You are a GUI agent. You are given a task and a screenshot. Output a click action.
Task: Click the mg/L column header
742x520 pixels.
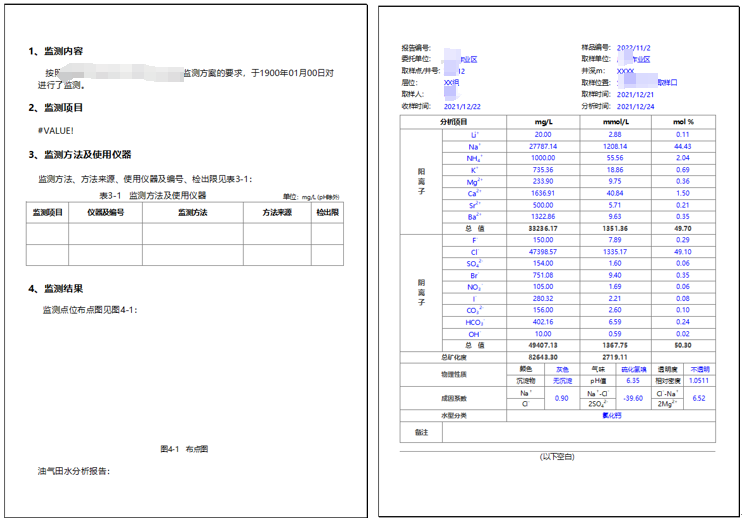click(x=542, y=122)
